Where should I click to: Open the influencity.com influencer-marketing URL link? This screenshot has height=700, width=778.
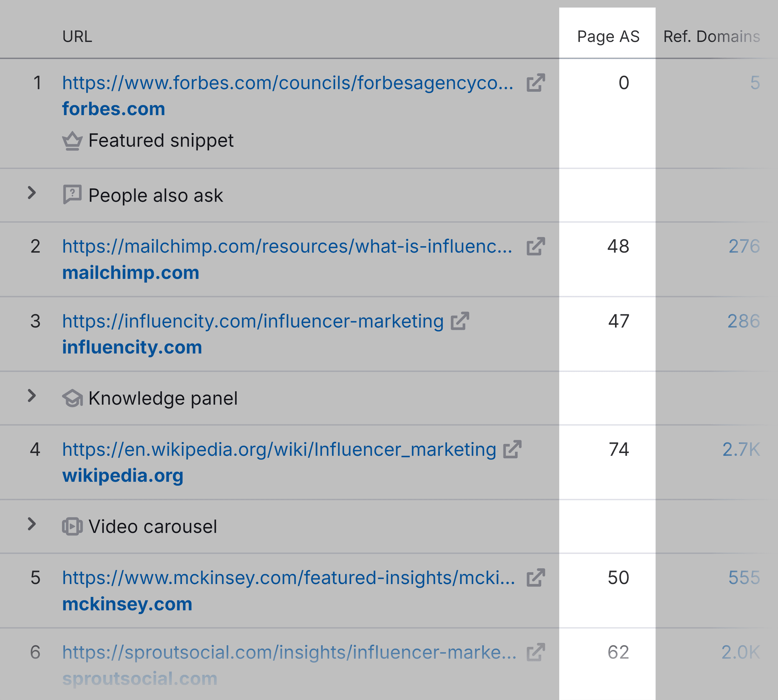point(253,322)
